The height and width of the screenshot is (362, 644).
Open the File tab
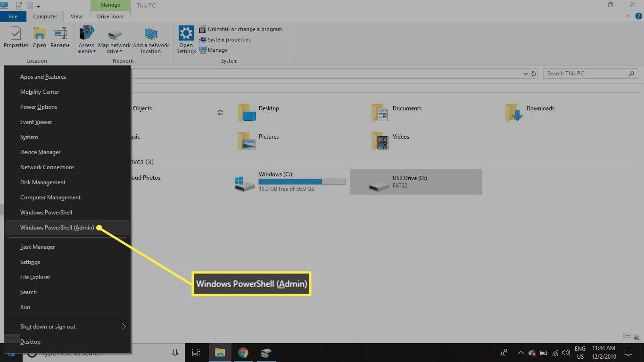[x=13, y=16]
